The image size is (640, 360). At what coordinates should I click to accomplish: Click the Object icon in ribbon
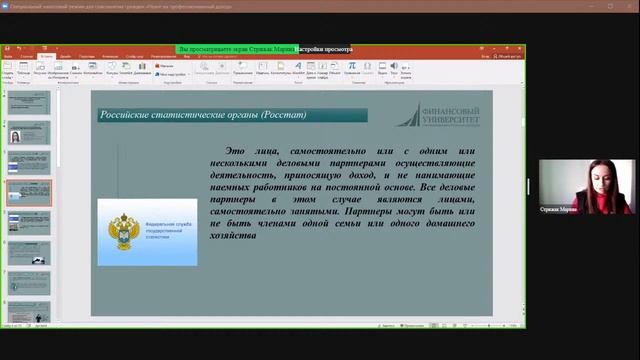[x=335, y=69]
